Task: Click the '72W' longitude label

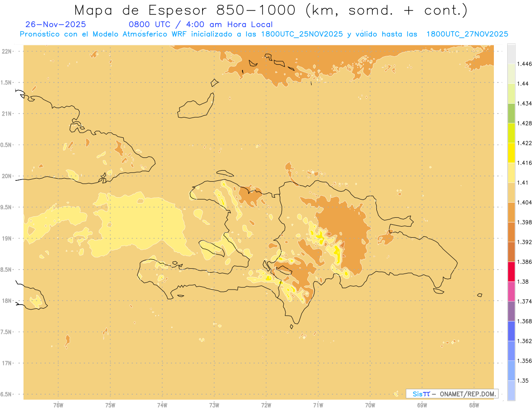Action: click(266, 405)
